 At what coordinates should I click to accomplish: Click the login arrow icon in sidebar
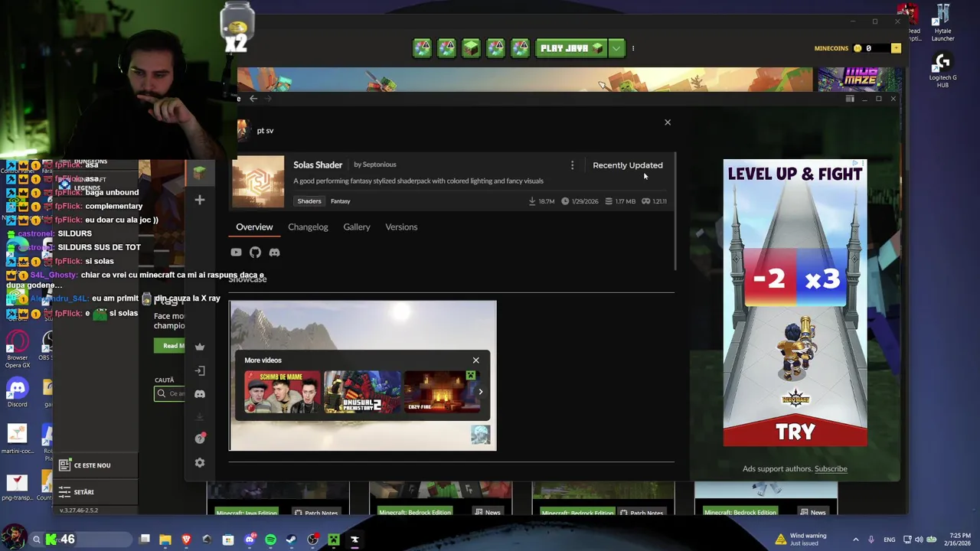coord(200,371)
